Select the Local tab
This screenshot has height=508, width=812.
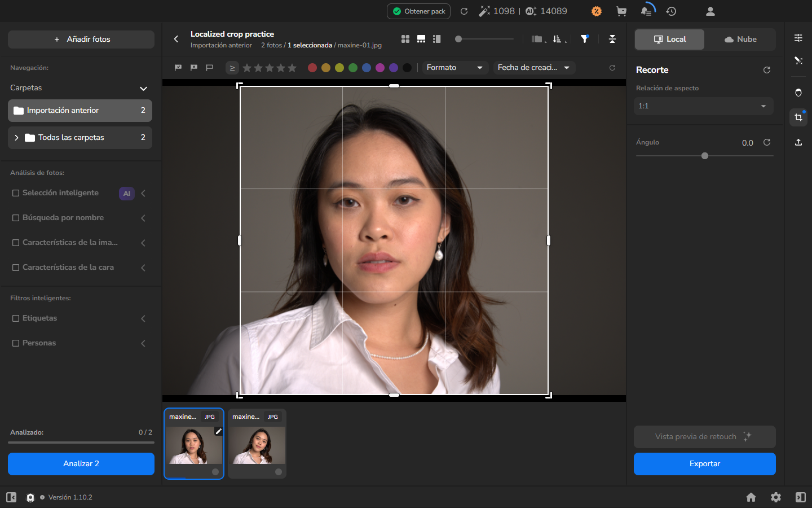click(x=669, y=40)
